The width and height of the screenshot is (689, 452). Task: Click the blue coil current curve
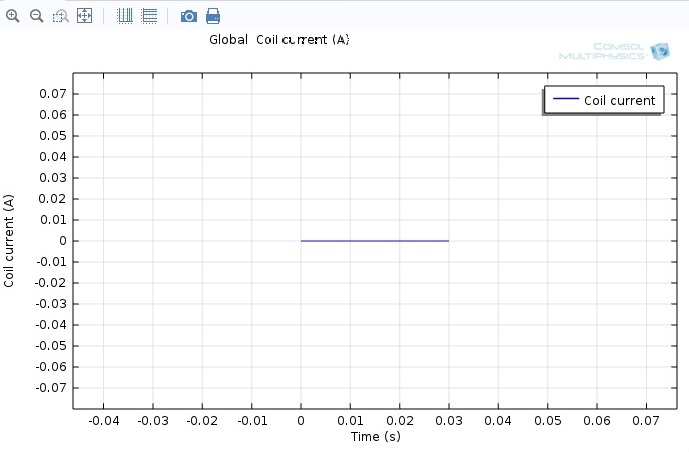pos(375,241)
